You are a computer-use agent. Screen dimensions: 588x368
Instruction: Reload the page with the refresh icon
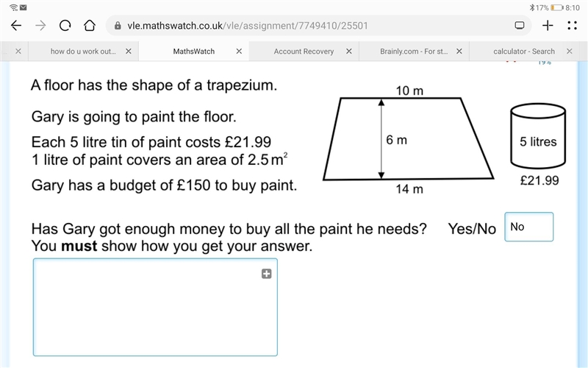[x=65, y=26]
